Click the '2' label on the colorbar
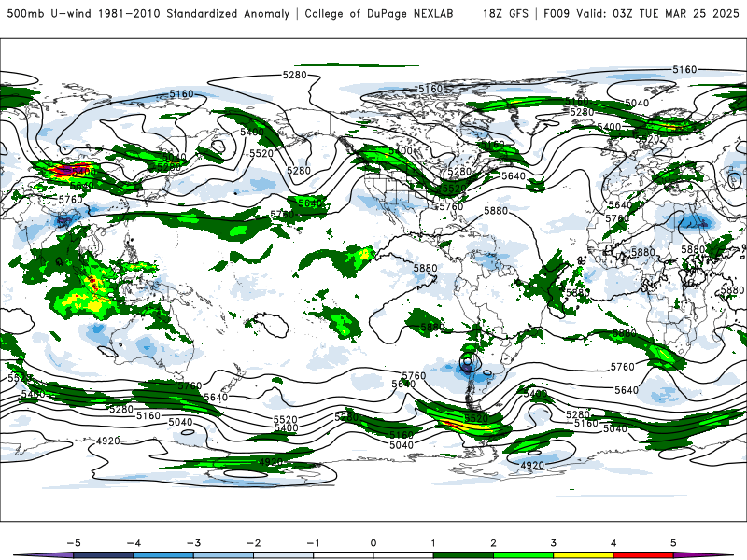 (493, 543)
